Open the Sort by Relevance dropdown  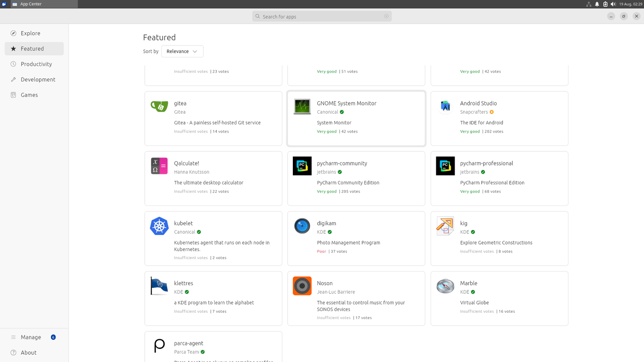point(182,51)
